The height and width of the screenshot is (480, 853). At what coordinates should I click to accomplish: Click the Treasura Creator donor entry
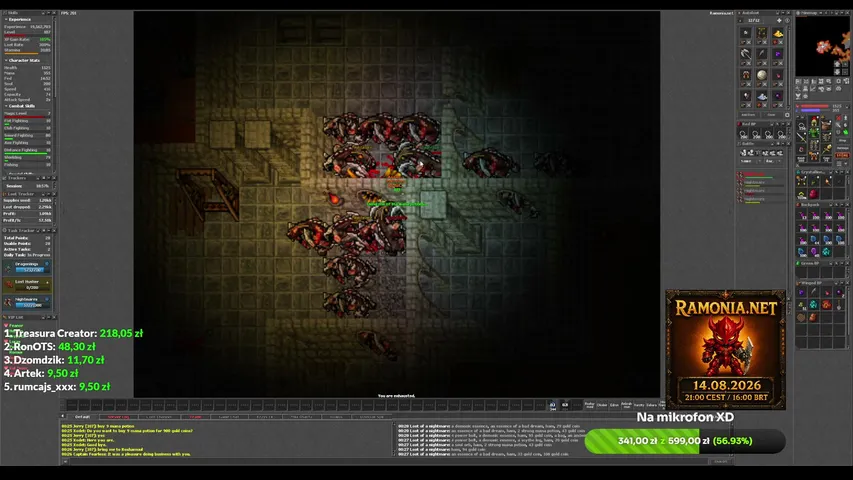tap(73, 333)
